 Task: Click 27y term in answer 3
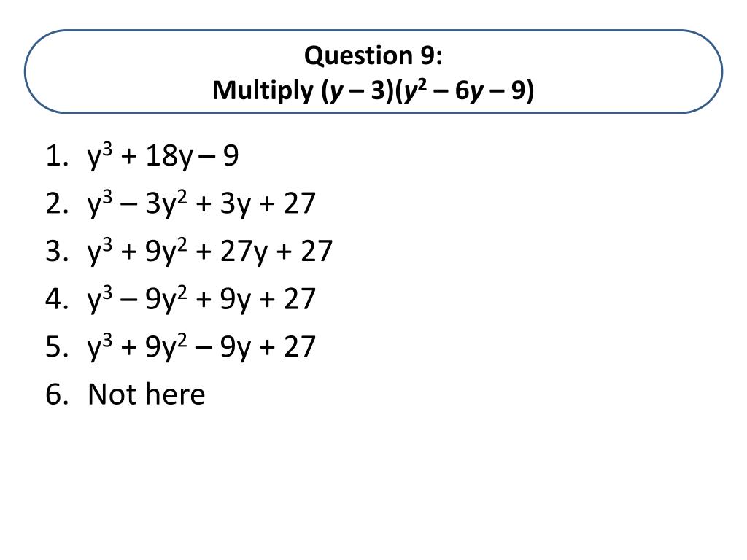pyautogui.click(x=244, y=252)
